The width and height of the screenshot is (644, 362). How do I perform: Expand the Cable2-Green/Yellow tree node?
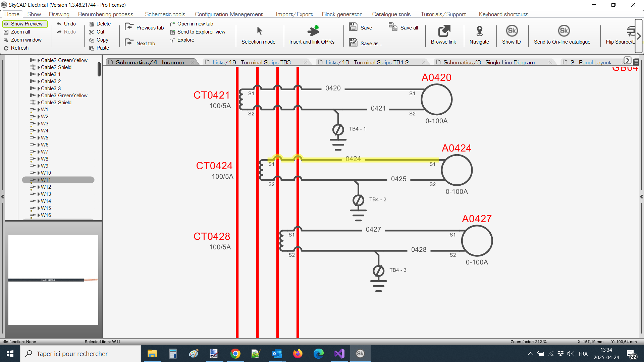click(39, 60)
